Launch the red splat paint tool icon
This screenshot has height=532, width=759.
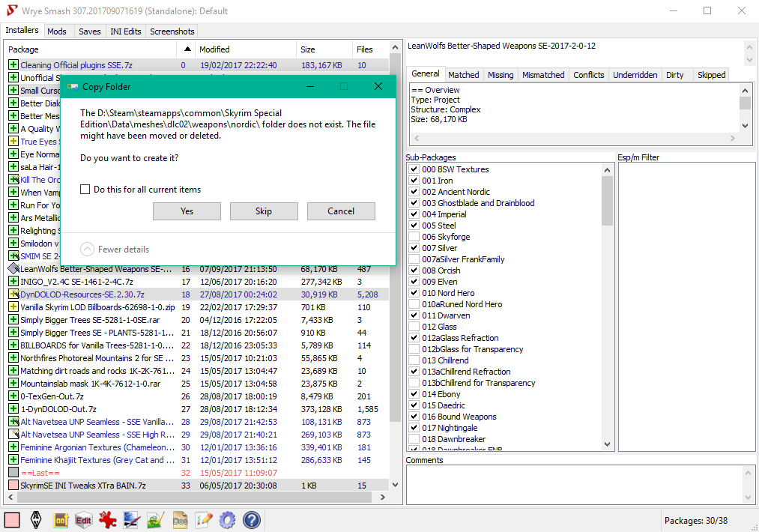(107, 520)
